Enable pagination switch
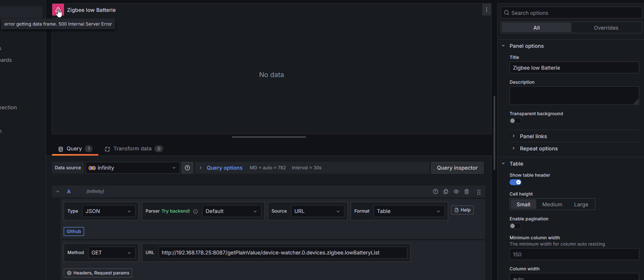 pos(515,226)
